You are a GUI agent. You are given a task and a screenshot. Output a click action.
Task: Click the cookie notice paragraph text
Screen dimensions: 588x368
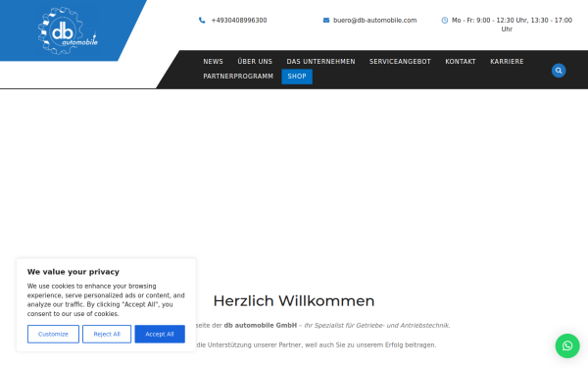point(106,299)
